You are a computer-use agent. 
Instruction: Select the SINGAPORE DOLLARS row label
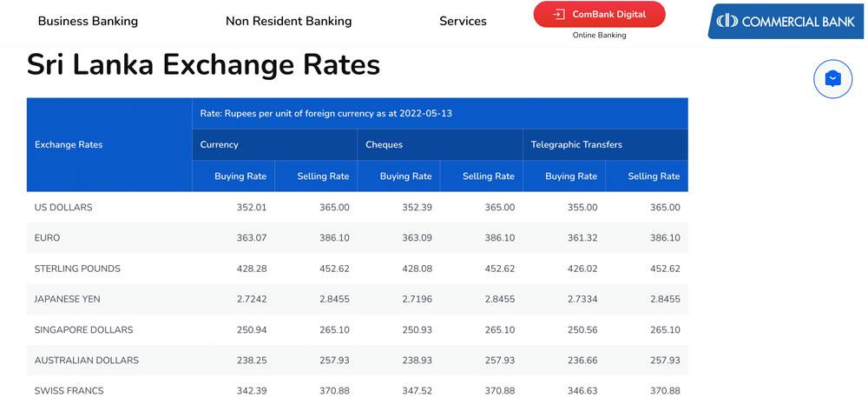point(83,330)
